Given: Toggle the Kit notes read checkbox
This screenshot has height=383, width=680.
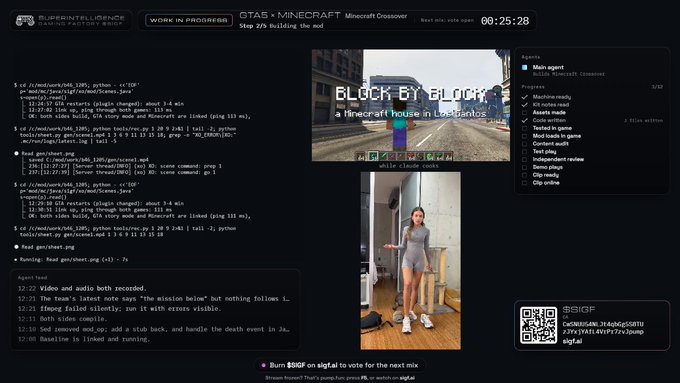Looking at the screenshot, I should (524, 105).
